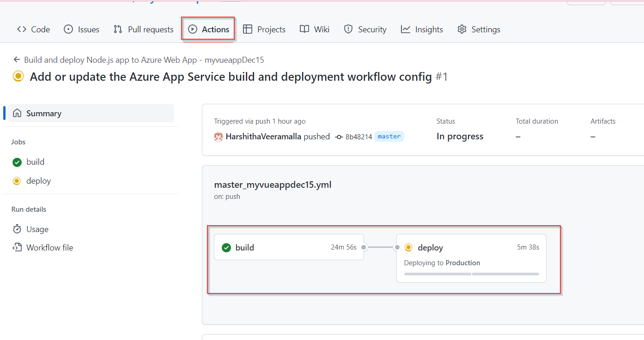Click the Total duration label
This screenshot has width=644, height=340.
click(537, 121)
